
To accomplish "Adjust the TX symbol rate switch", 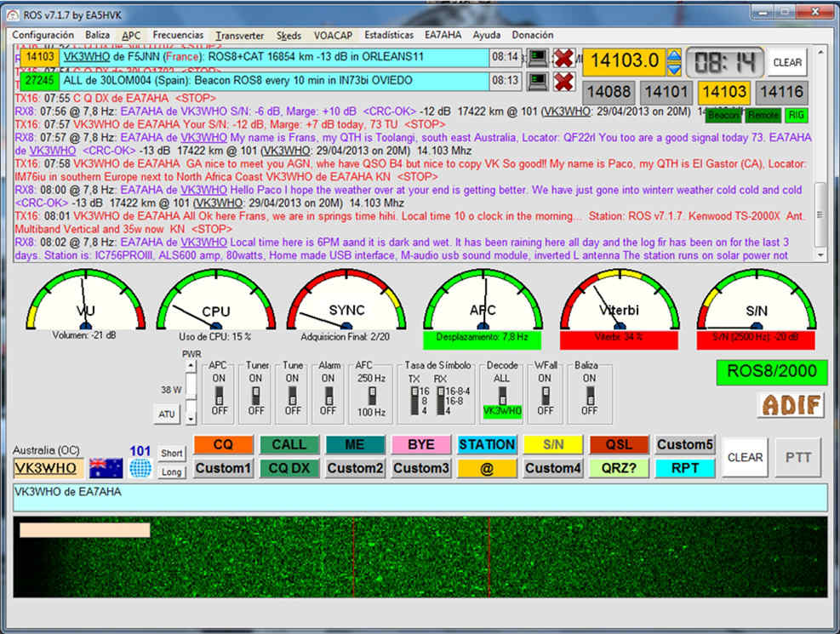I will (414, 400).
